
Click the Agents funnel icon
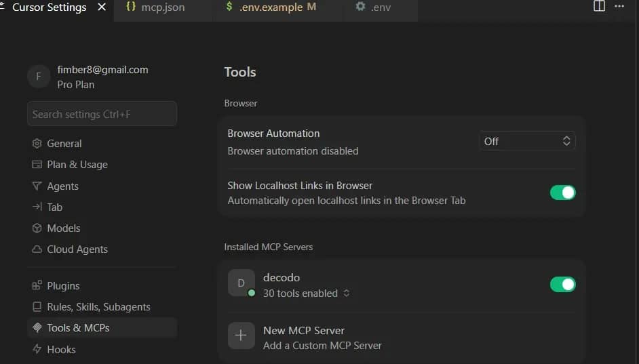point(37,186)
